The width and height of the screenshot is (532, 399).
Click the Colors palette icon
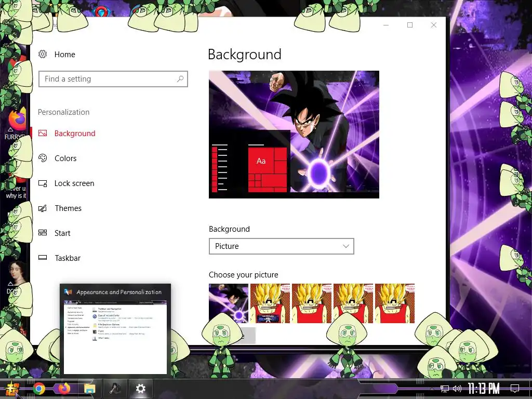pos(43,158)
